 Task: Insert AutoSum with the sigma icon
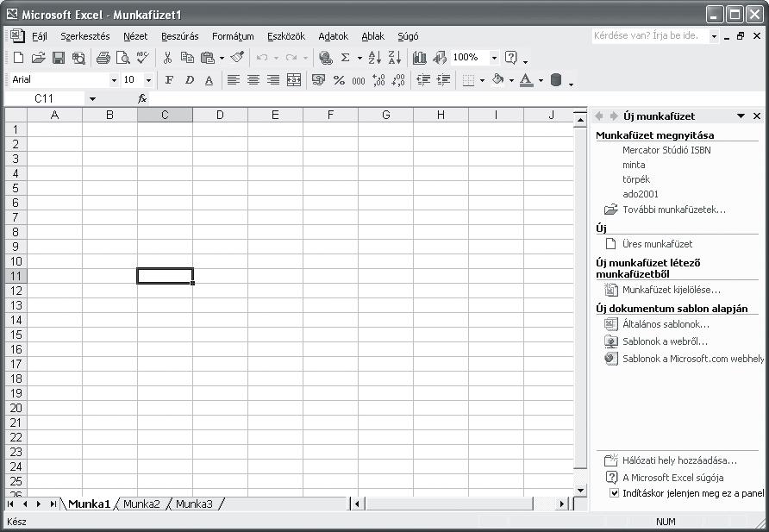[x=345, y=58]
